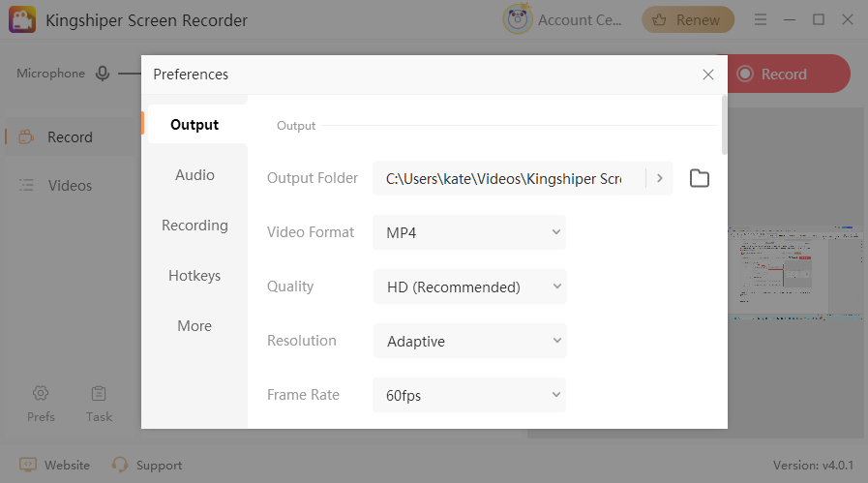
Task: Select the Record sidebar item
Action: [70, 136]
